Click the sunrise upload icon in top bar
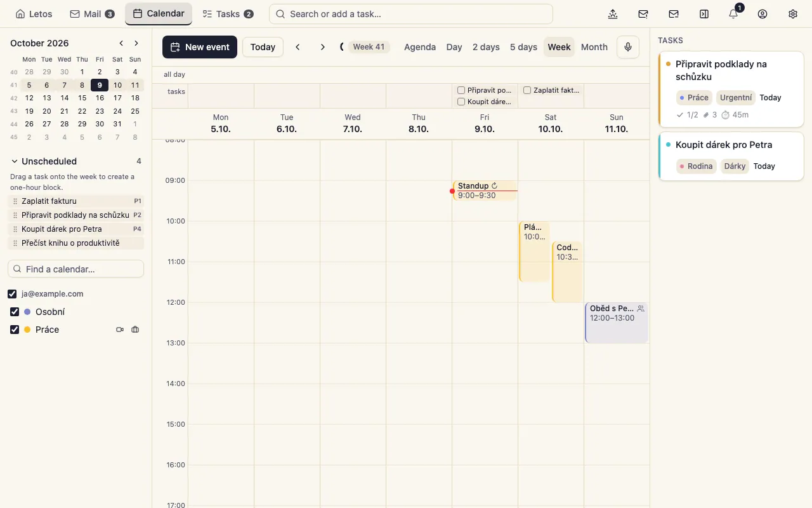The height and width of the screenshot is (508, 812). (613, 14)
